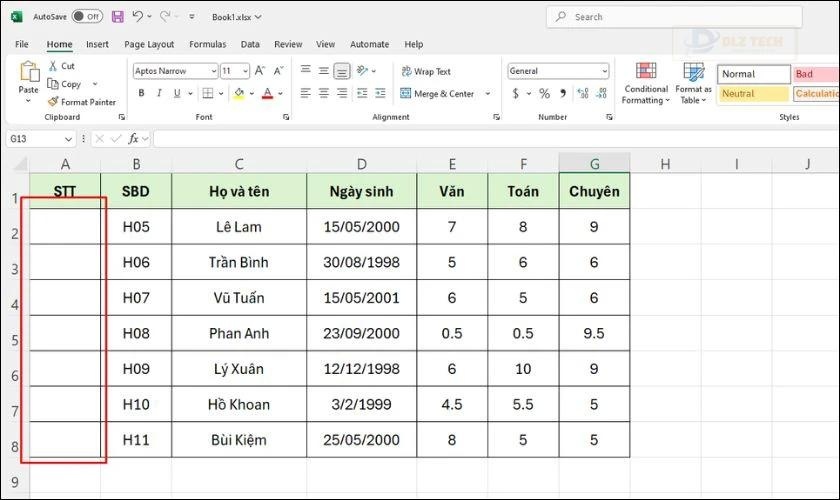The height and width of the screenshot is (500, 840).
Task: Click the Search box
Action: pos(674,17)
